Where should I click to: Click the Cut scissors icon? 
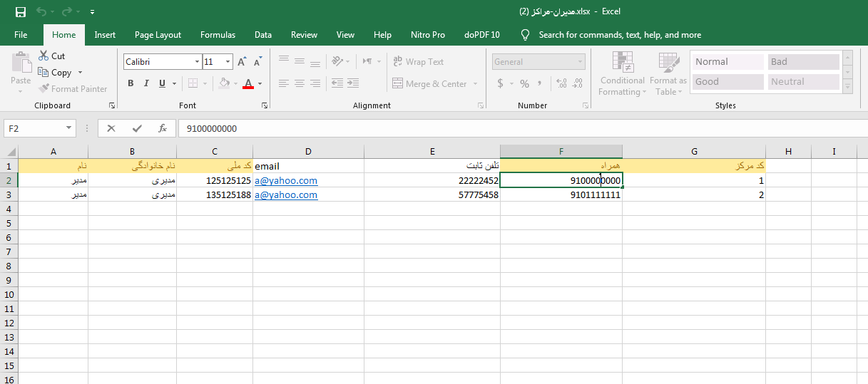tap(43, 56)
